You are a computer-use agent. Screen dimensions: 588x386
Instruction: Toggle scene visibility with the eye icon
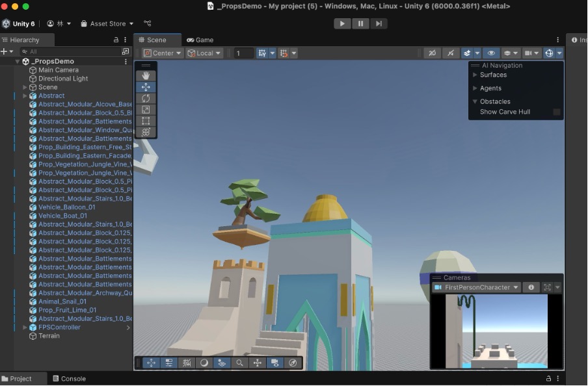491,53
